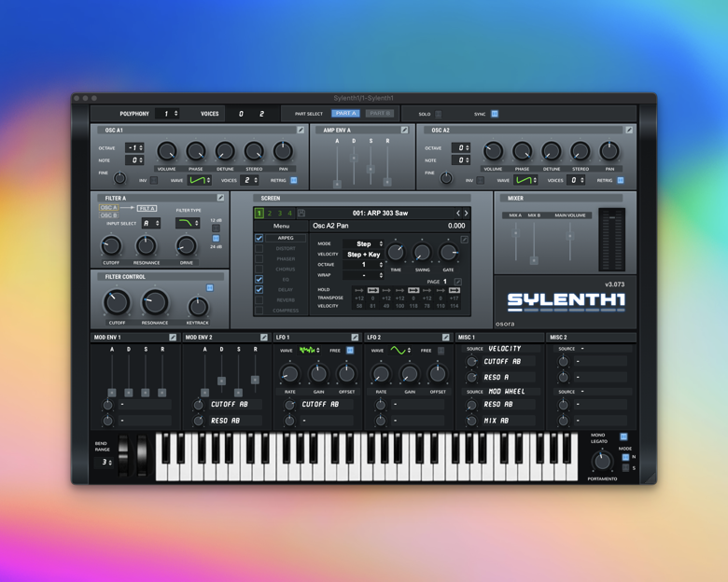Click the OSC A1 edit pencil icon
The image size is (728, 582).
click(x=301, y=130)
